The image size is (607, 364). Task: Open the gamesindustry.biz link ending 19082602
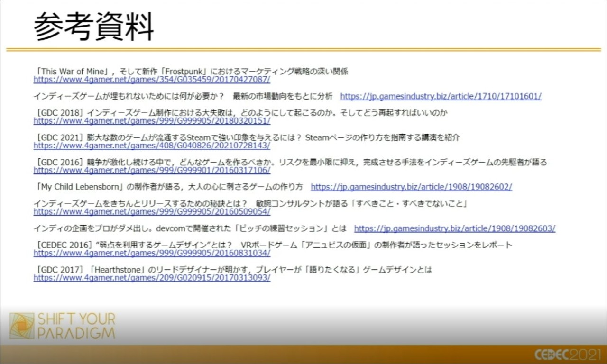[x=412, y=187]
